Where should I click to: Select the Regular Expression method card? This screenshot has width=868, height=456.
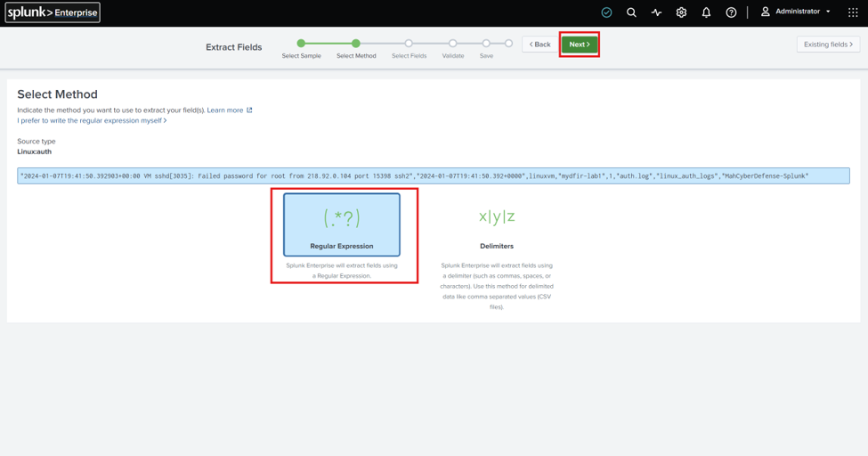342,224
